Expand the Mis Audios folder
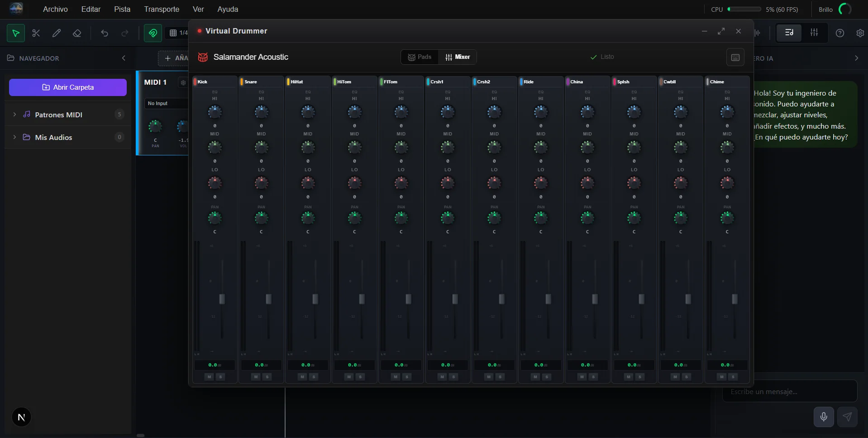 point(14,137)
